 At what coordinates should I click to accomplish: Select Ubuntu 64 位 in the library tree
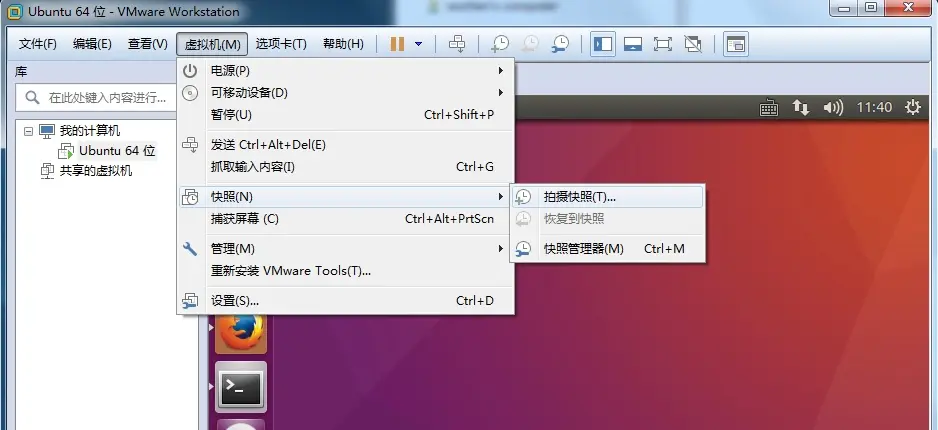coord(117,151)
